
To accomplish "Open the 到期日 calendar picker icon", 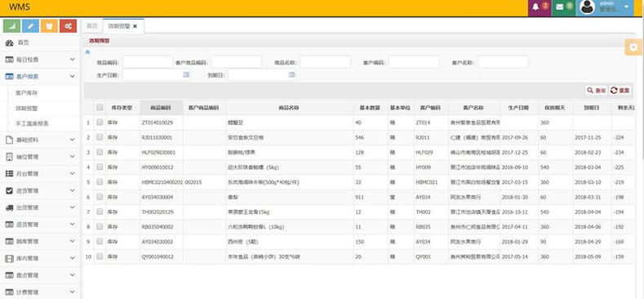I will tap(291, 75).
